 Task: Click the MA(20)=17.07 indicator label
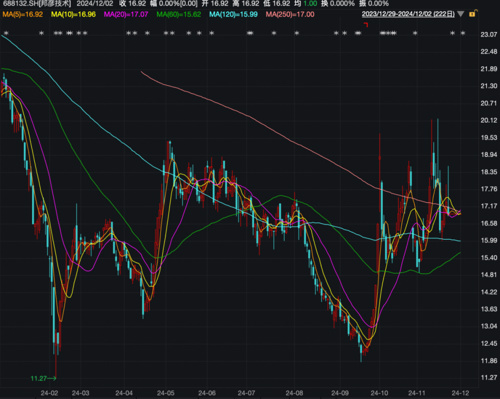coord(126,14)
